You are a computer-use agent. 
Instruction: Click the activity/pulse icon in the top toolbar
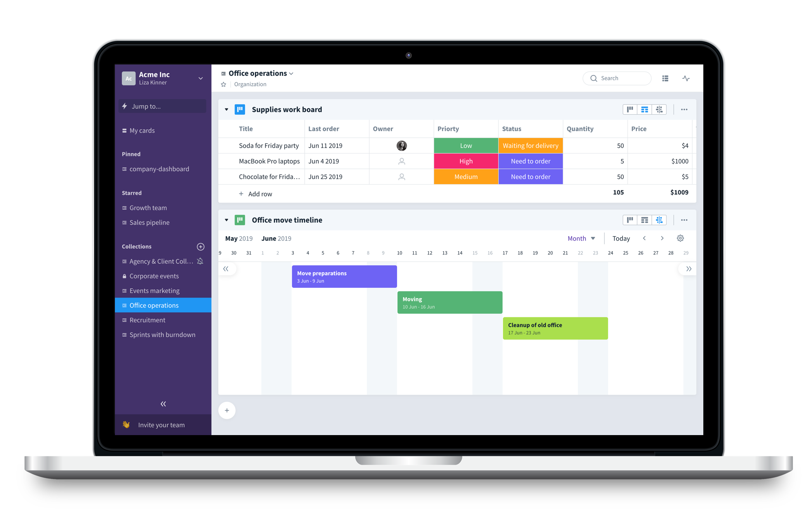[685, 78]
